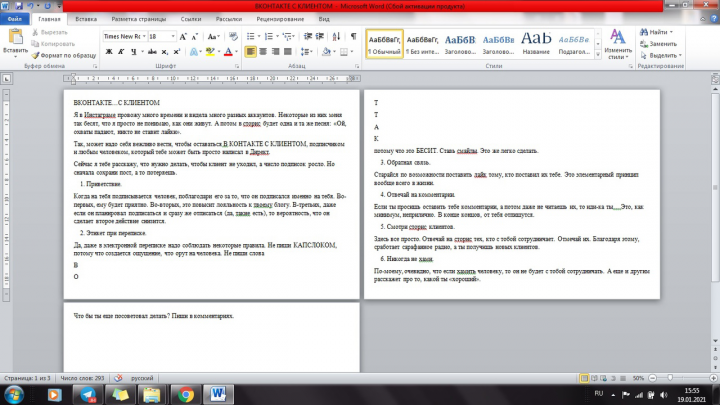Image resolution: width=720 pixels, height=405 pixels.
Task: Open Windows Start menu
Action: coord(14,394)
